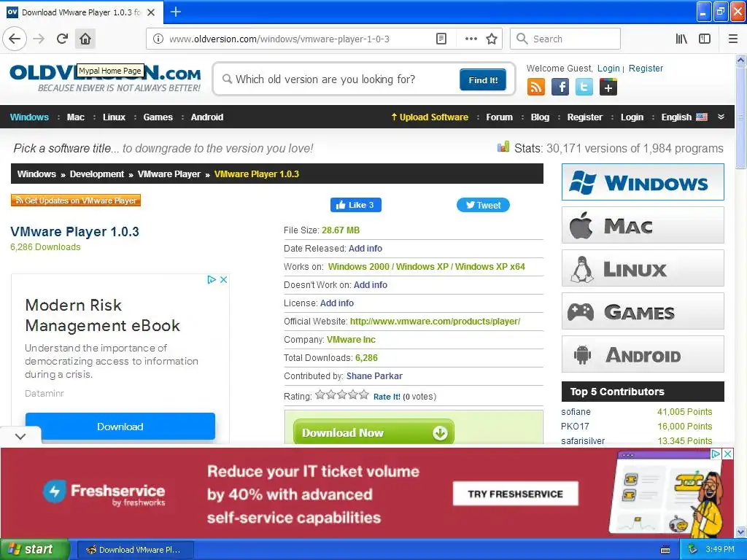
Task: Click the browser Search box
Action: [x=565, y=39]
